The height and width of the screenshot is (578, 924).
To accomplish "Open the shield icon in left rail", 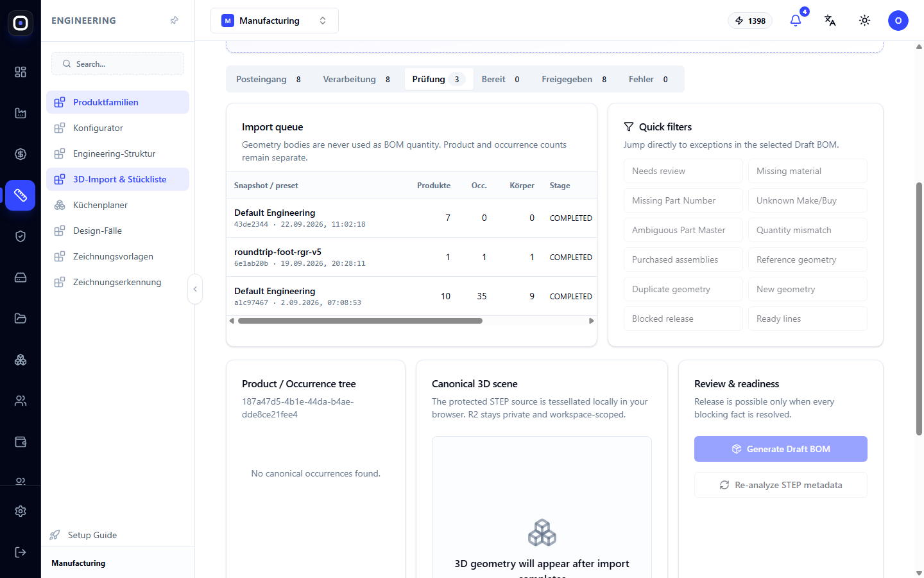I will pyautogui.click(x=21, y=236).
